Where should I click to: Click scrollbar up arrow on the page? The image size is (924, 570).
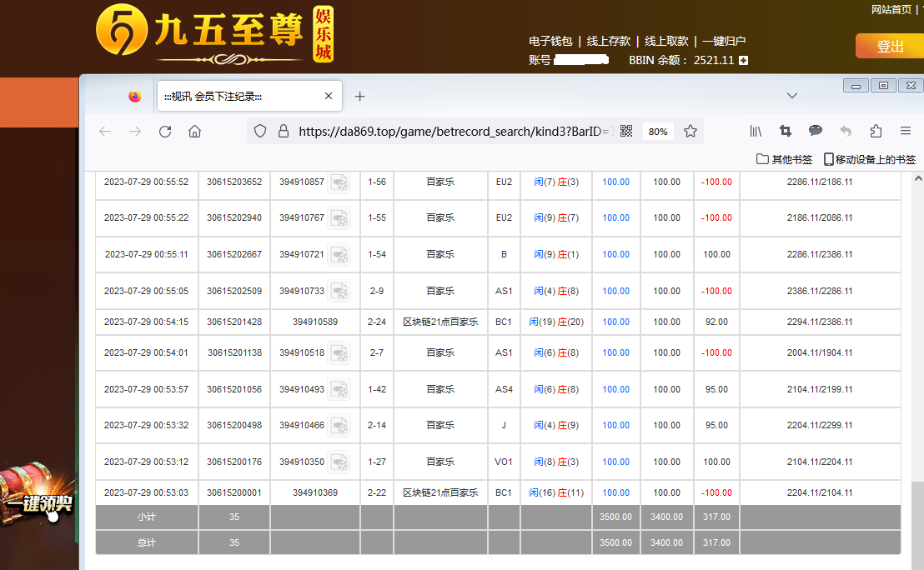[917, 178]
